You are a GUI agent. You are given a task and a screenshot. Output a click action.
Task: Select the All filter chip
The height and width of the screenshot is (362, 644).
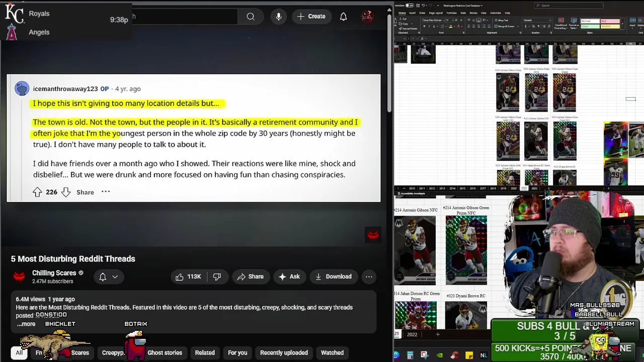19,352
